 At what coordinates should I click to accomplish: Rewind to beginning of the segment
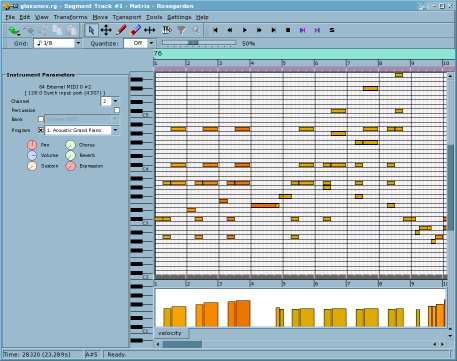tap(215, 30)
